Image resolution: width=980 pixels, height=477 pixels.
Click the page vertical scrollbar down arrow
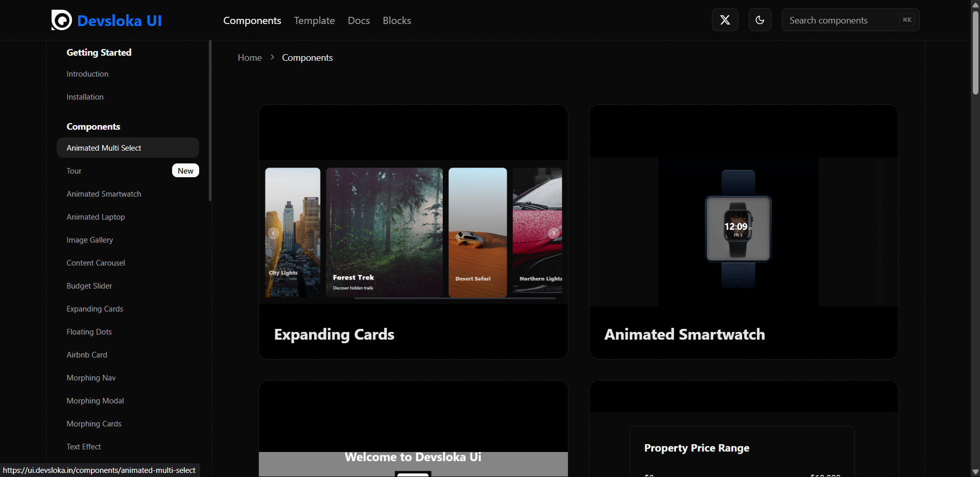click(975, 472)
